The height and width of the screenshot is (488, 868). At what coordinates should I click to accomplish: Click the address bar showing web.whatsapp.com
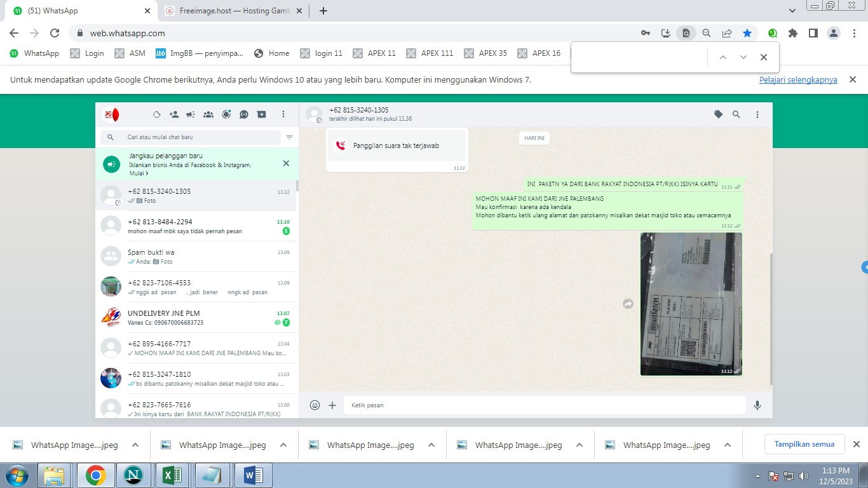(127, 33)
